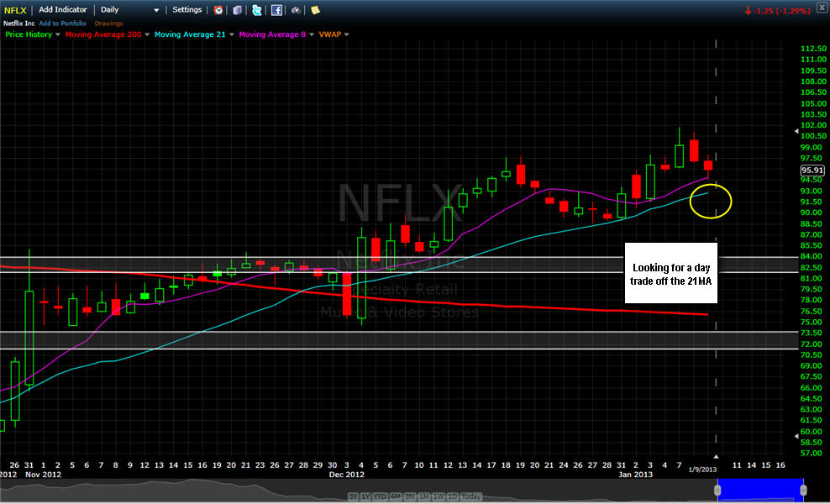The height and width of the screenshot is (504, 830).
Task: Click the Dec 2012 axis label
Action: 347,475
